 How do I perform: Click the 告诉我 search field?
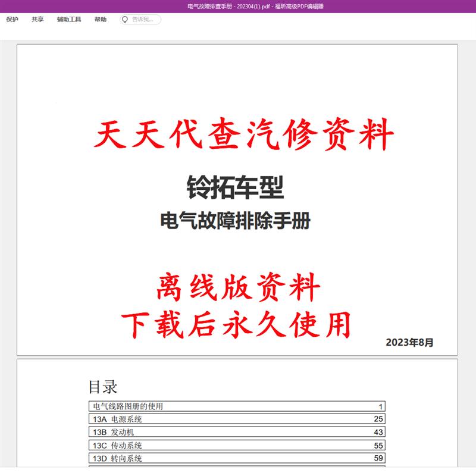(x=140, y=20)
